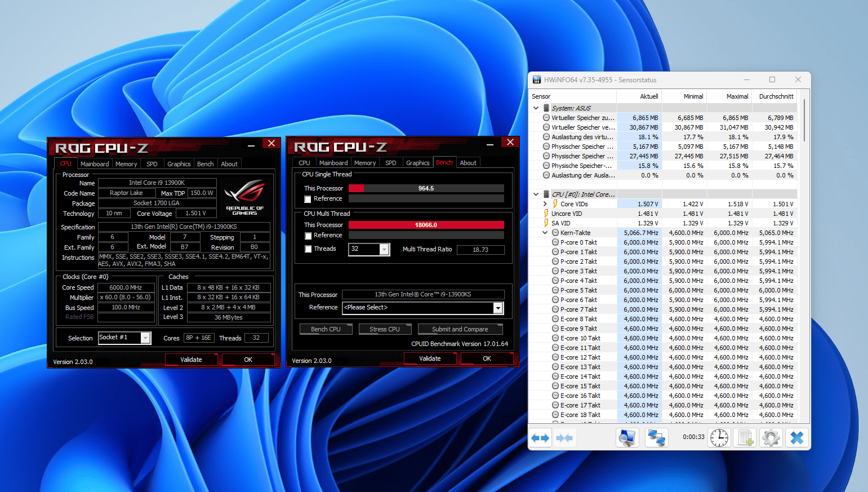Viewport: 868px width, 492px height.
Task: Click the sensor icon beside P-core 4 Takt
Action: (555, 281)
